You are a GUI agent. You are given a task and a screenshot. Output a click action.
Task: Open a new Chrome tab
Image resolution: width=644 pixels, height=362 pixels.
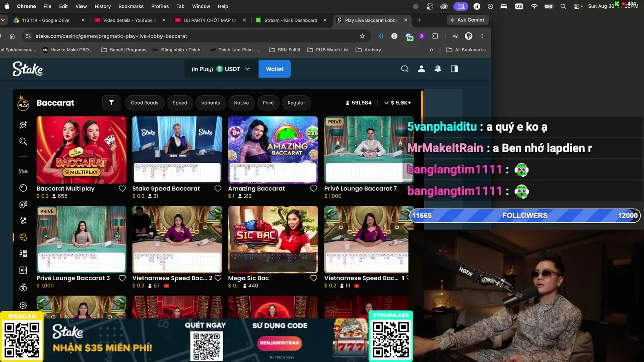pyautogui.click(x=419, y=20)
